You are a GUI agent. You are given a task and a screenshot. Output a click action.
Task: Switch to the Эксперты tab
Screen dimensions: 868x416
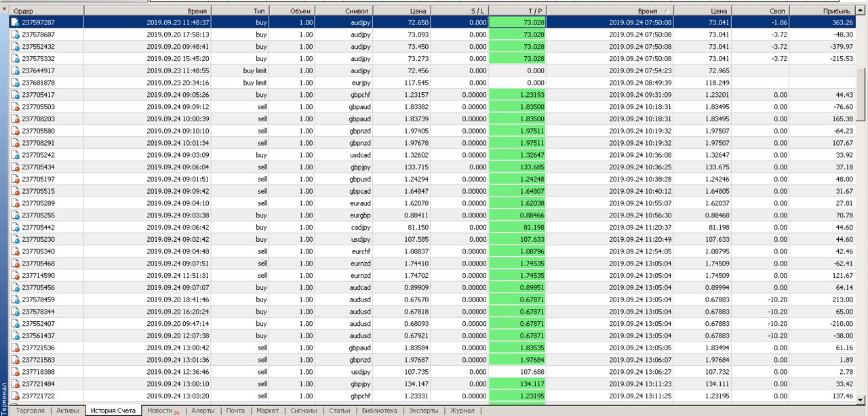(424, 411)
